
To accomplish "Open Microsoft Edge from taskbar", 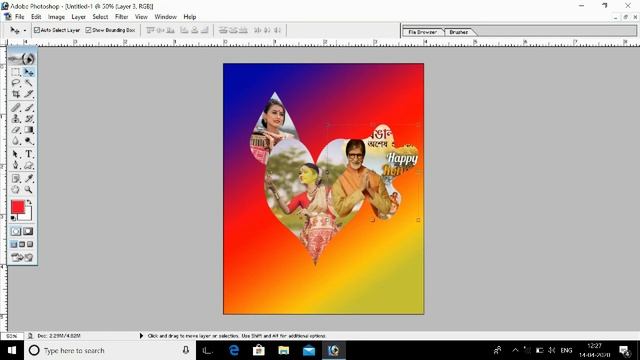I will coord(234,350).
